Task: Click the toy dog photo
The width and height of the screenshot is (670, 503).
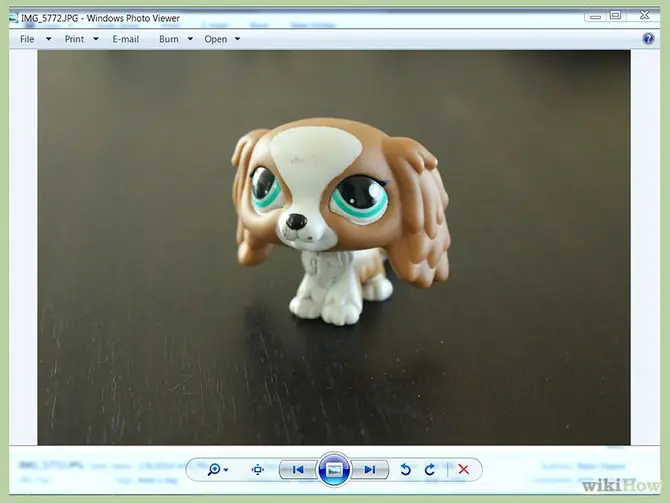Action: [x=334, y=247]
